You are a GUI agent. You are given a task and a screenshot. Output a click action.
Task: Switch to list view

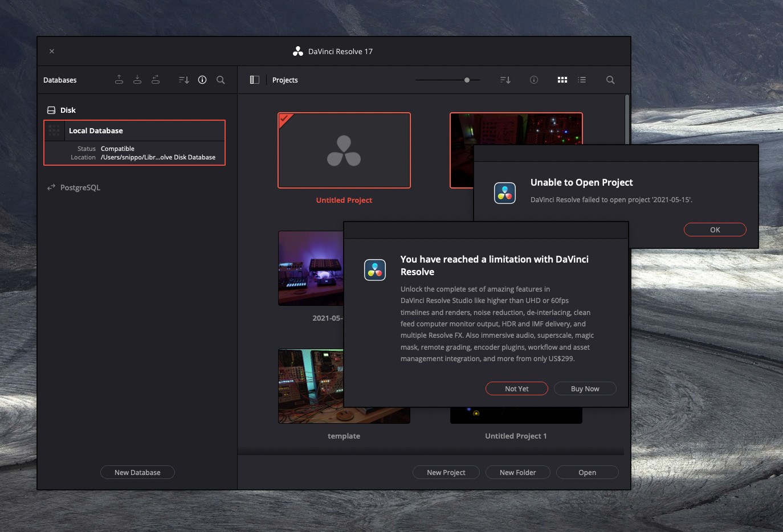pos(582,80)
